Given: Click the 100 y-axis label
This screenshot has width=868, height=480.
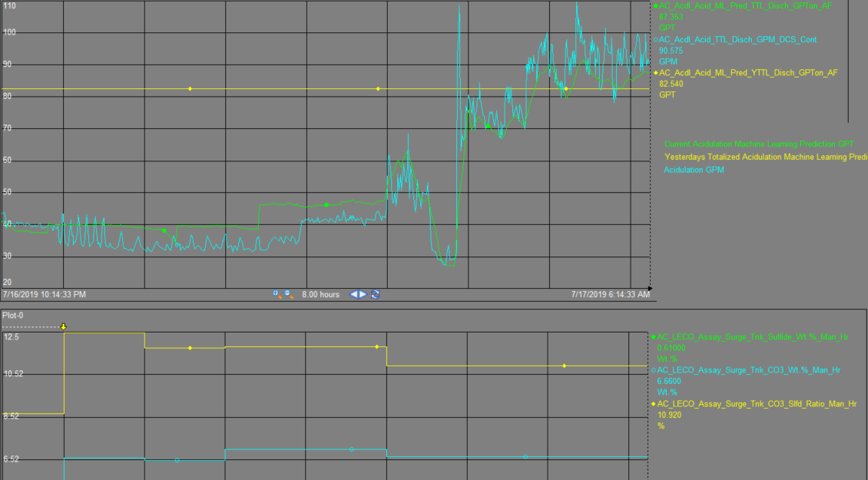Looking at the screenshot, I should (9, 32).
